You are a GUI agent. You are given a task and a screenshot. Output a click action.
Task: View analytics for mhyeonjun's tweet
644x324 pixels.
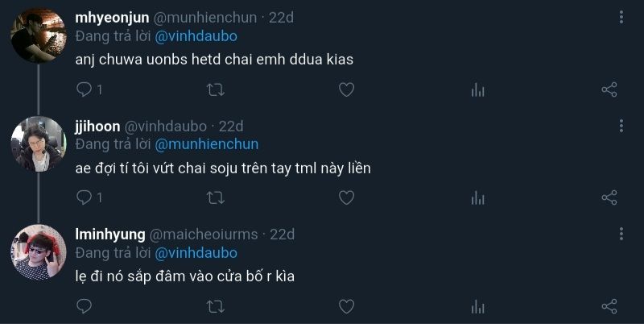[x=477, y=89]
